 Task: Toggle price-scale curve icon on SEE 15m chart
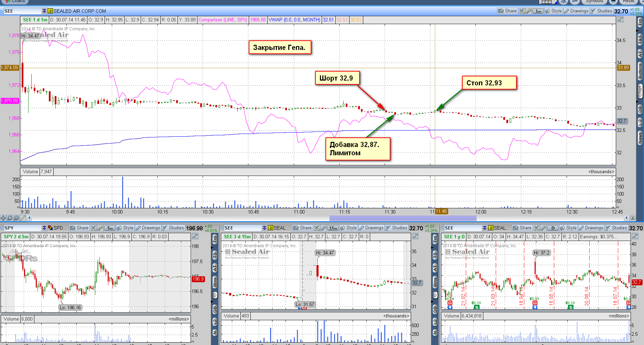click(415, 236)
